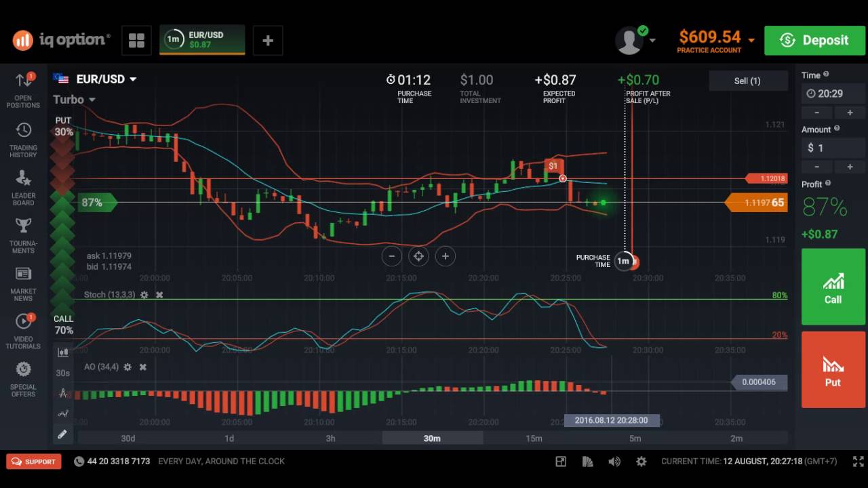
Task: Select the 30m timeframe
Action: [x=432, y=439]
